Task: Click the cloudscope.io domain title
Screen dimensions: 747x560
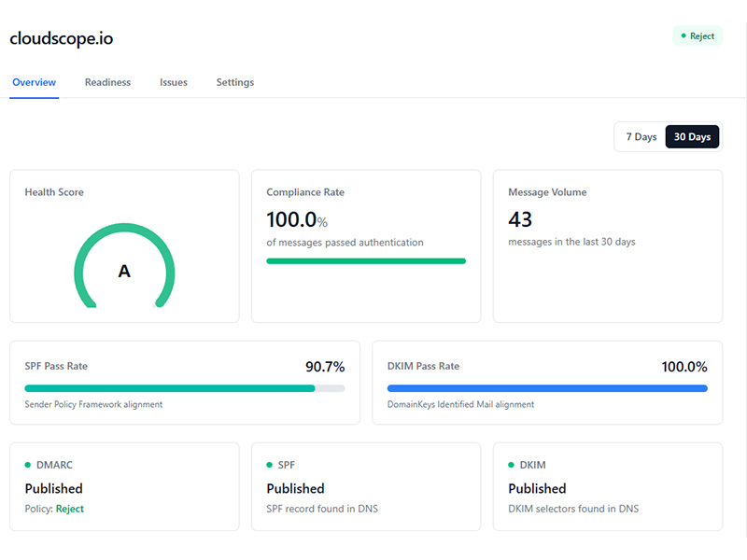Action: (60, 39)
